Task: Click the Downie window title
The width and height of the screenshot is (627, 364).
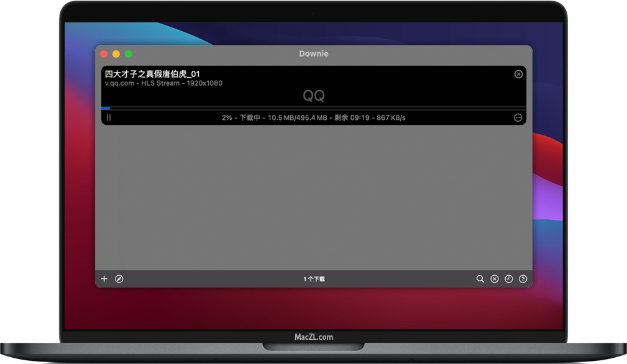Action: tap(313, 53)
